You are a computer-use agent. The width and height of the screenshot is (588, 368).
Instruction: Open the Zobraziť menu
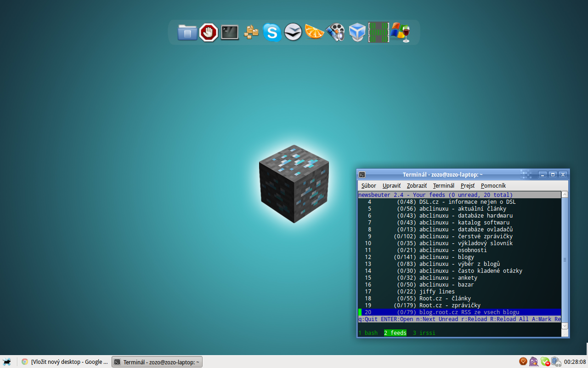(x=417, y=186)
